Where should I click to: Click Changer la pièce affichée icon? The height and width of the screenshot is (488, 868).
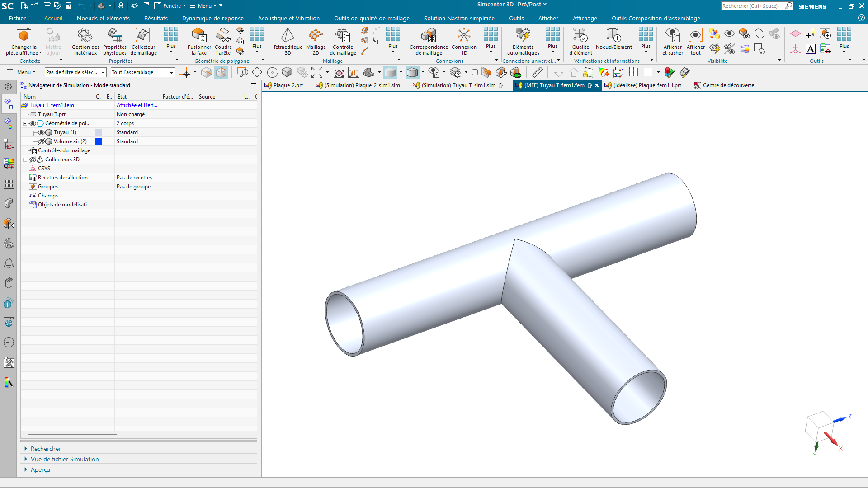[x=24, y=41]
